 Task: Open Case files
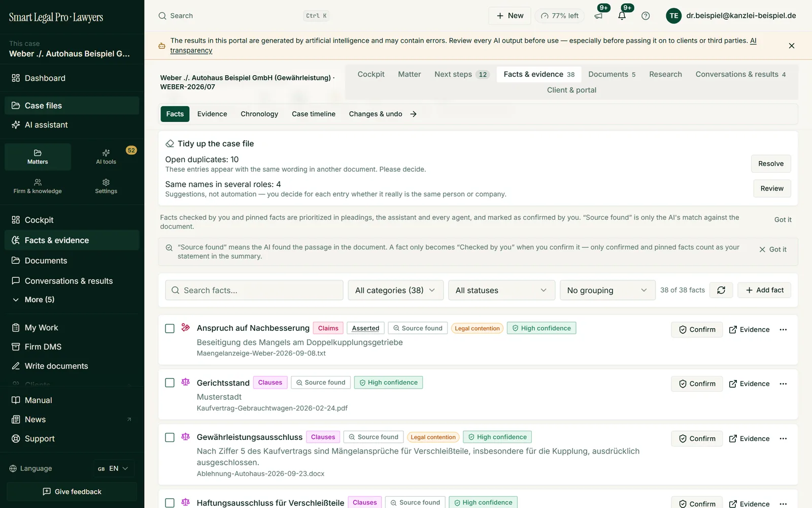pos(72,106)
